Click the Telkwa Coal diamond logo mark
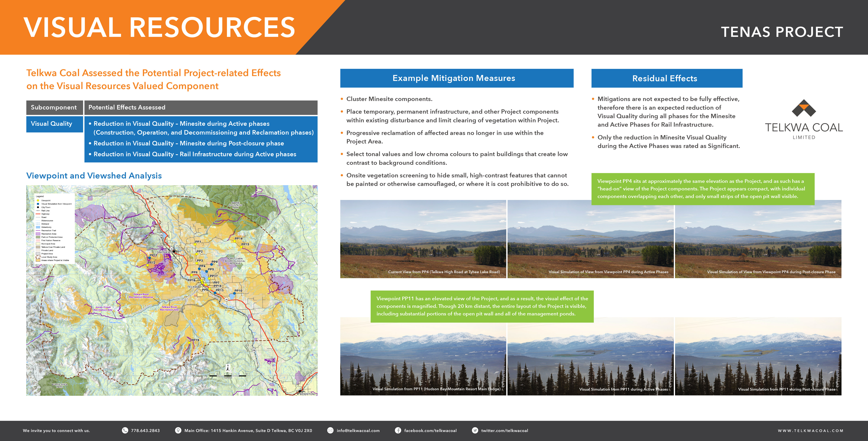This screenshot has height=441, width=868. (804, 108)
